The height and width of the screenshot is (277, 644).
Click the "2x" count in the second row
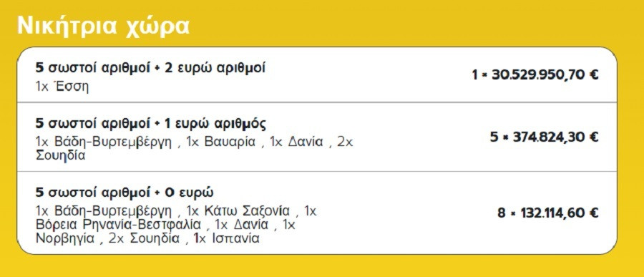(x=345, y=142)
